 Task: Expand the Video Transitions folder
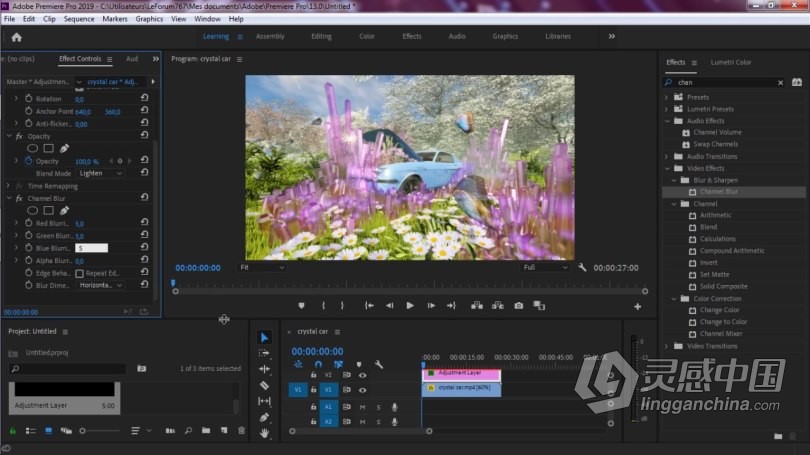(666, 346)
